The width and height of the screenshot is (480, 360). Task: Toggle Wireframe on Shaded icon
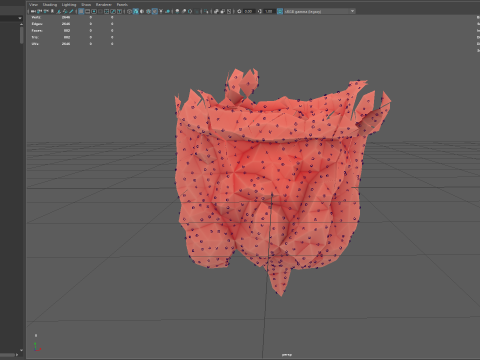[148, 11]
